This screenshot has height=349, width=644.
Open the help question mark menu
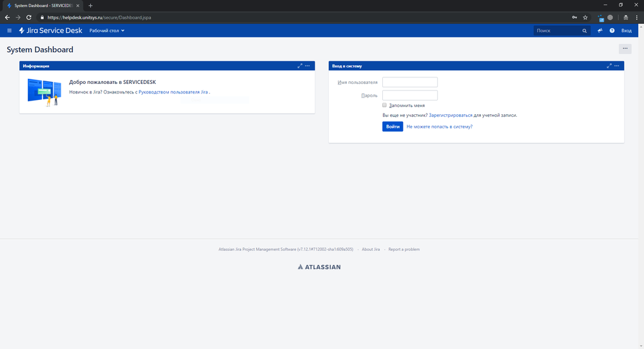(x=612, y=30)
